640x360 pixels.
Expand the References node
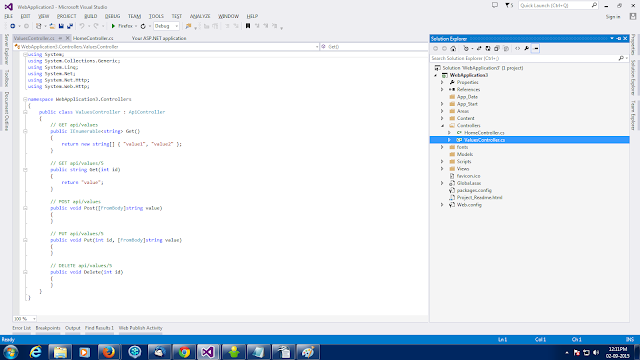click(442, 90)
